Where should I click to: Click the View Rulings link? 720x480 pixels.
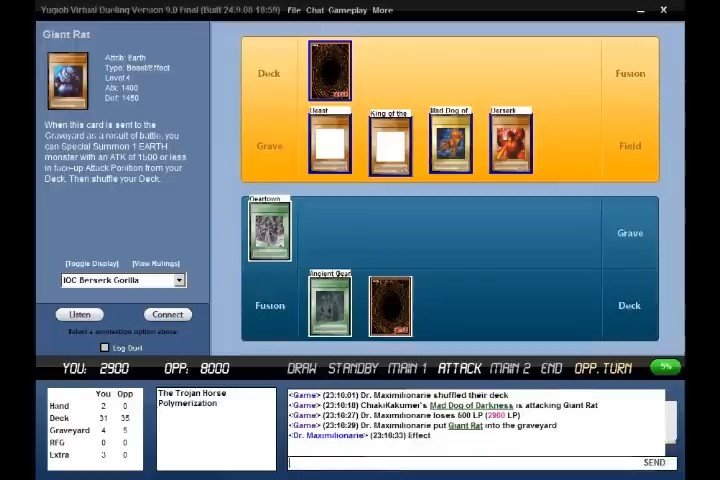point(156,264)
